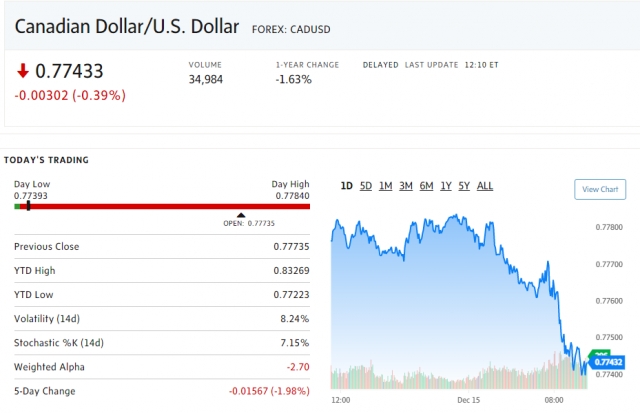Show the 3M chart range

coord(406,186)
